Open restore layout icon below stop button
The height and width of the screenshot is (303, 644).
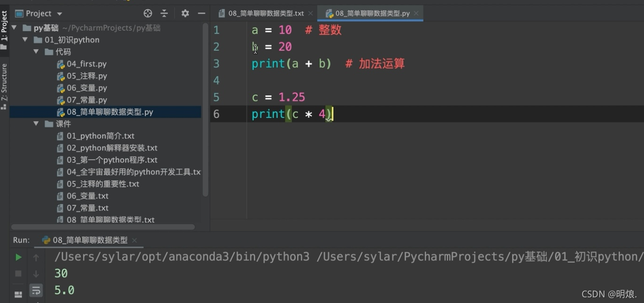coord(18,294)
